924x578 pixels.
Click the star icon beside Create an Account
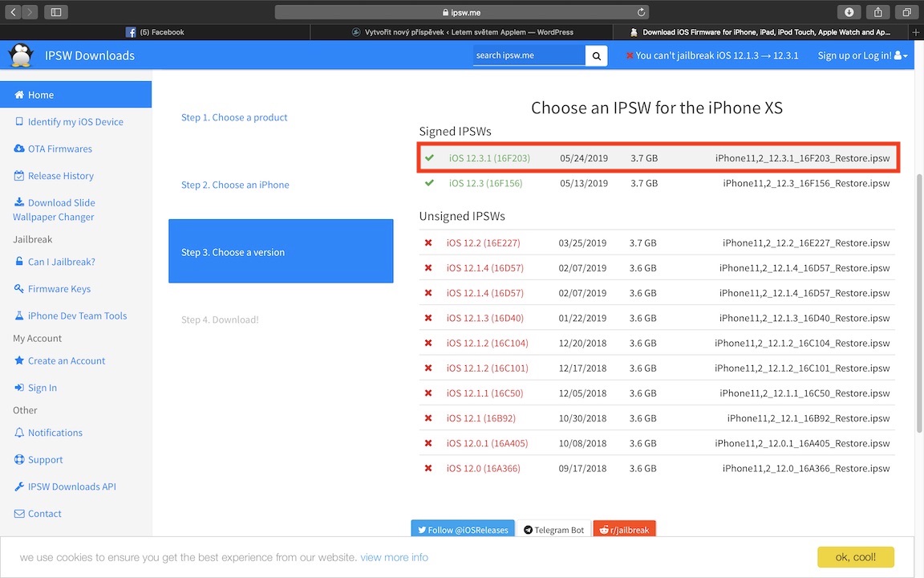[x=19, y=360]
